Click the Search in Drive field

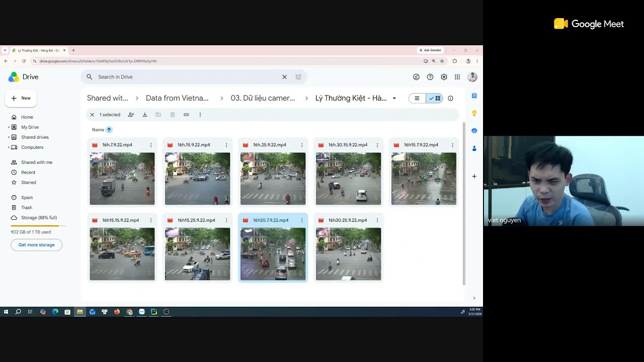coord(186,77)
